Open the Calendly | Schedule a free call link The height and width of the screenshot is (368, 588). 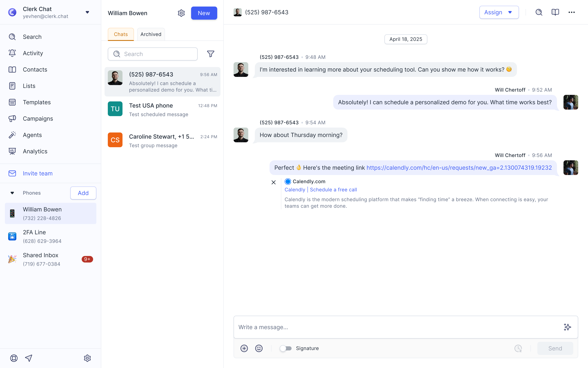coord(321,190)
